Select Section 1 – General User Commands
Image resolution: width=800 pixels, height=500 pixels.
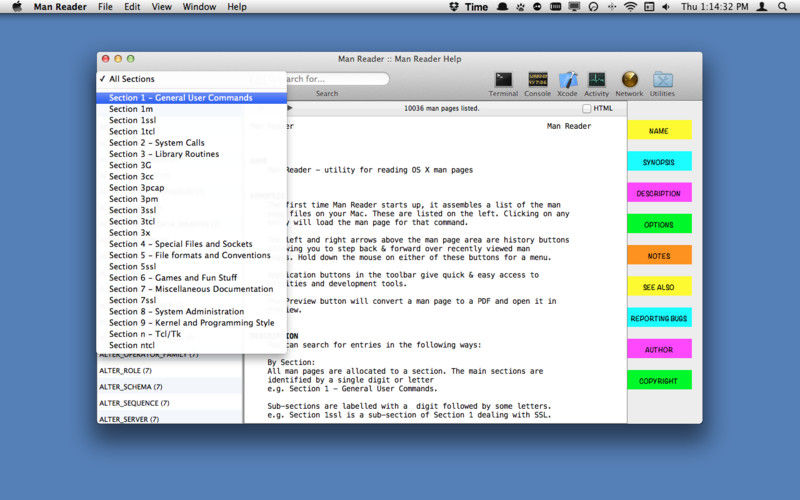(x=191, y=97)
